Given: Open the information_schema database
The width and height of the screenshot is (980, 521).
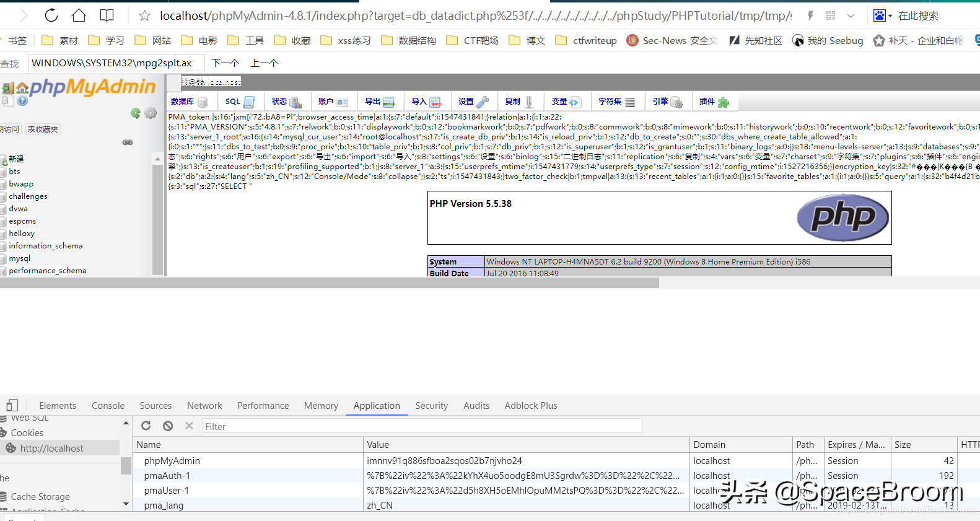Looking at the screenshot, I should [x=45, y=245].
